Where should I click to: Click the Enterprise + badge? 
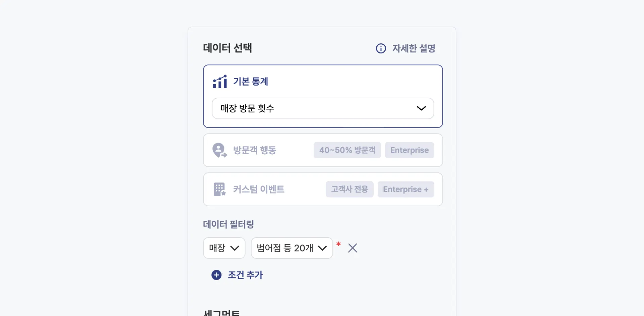(406, 189)
